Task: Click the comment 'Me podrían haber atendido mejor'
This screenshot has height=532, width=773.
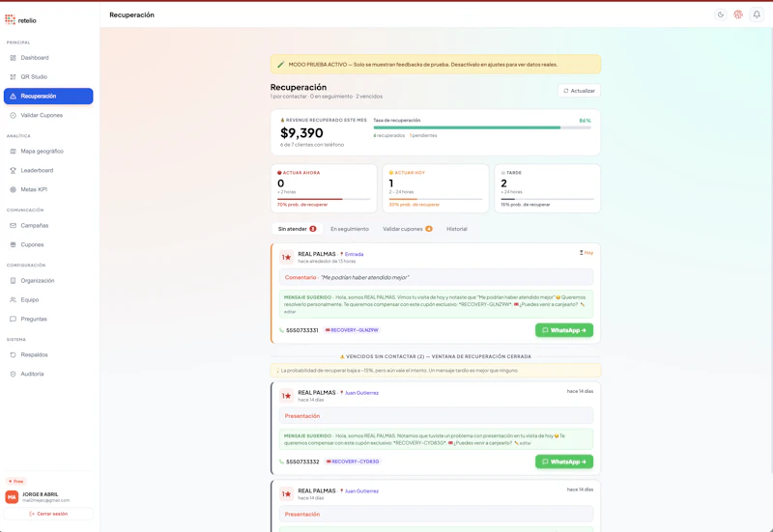Action: click(x=365, y=278)
